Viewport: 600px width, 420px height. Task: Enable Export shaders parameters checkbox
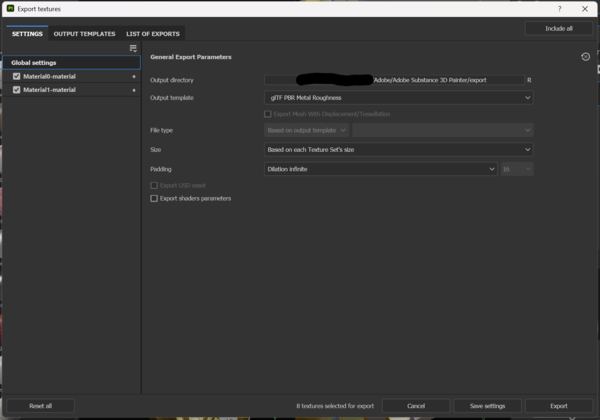pos(154,199)
